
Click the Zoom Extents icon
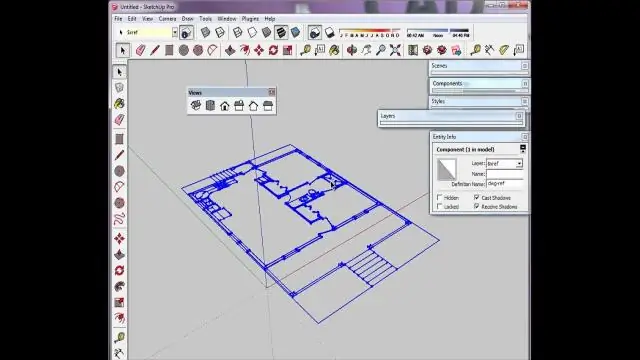click(395, 50)
